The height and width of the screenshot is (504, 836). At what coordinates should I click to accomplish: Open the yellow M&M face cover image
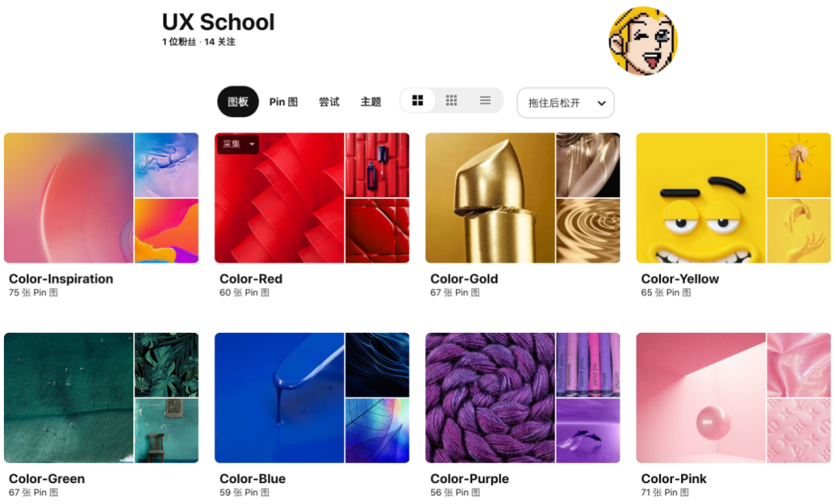tap(701, 198)
